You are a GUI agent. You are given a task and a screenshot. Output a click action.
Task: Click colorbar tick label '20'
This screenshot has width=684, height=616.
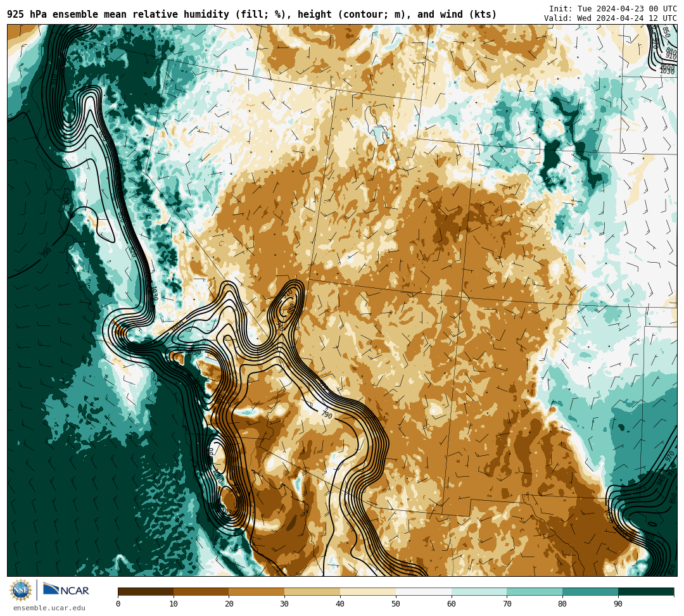pos(229,604)
